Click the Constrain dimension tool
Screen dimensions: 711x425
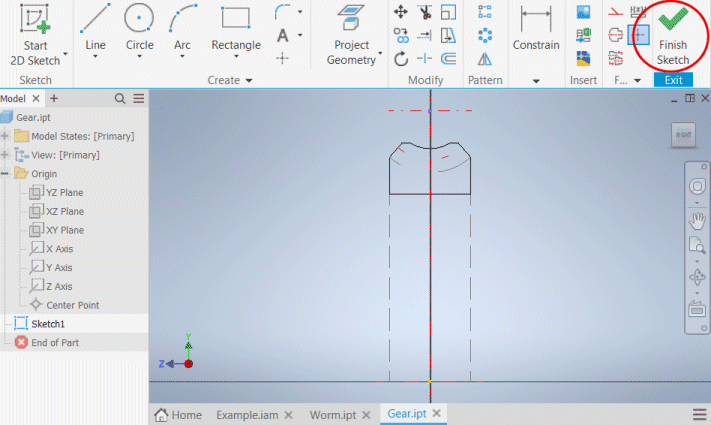pyautogui.click(x=536, y=26)
